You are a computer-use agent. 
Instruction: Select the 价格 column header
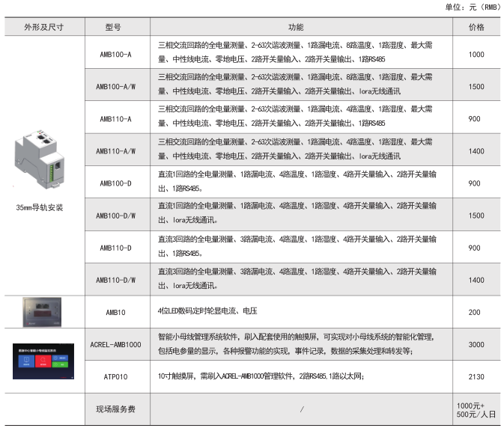476,27
